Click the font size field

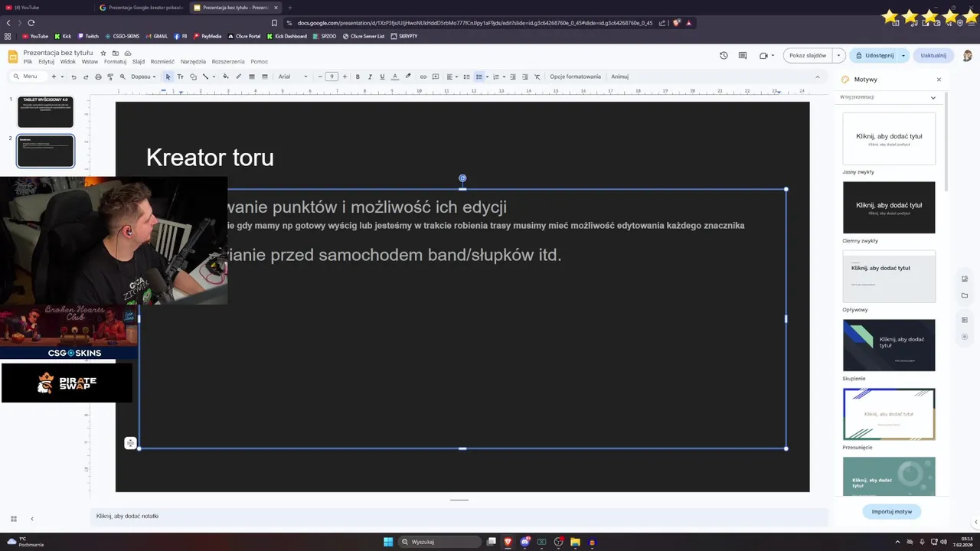[332, 77]
